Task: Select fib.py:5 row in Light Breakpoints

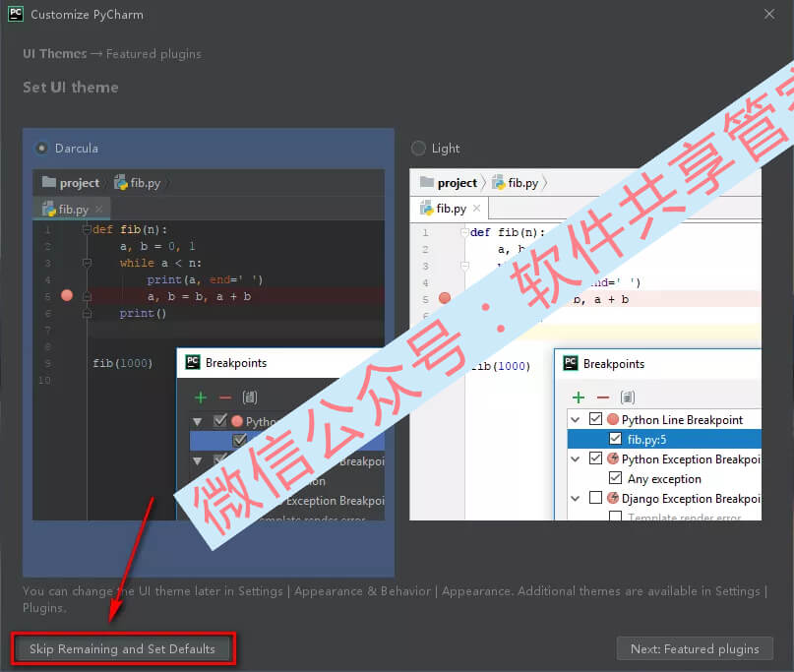Action: [664, 439]
